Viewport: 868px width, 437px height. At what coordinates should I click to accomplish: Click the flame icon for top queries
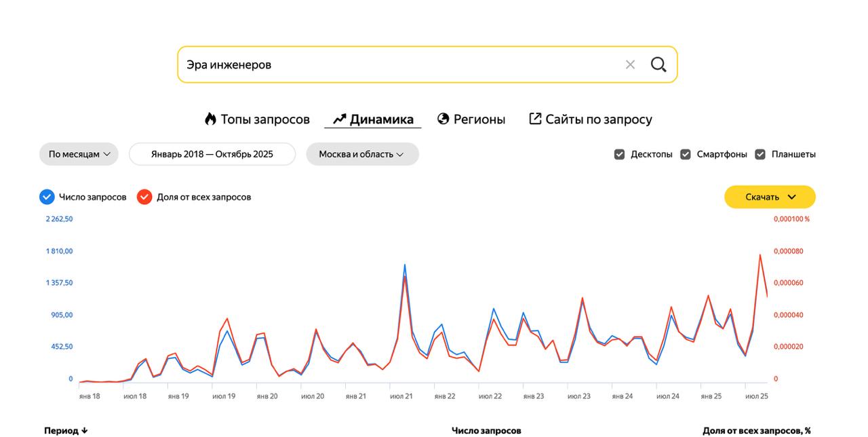click(210, 119)
